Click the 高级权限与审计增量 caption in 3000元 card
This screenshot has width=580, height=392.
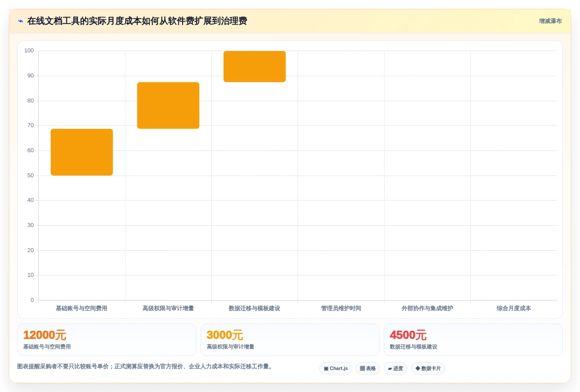click(x=231, y=347)
